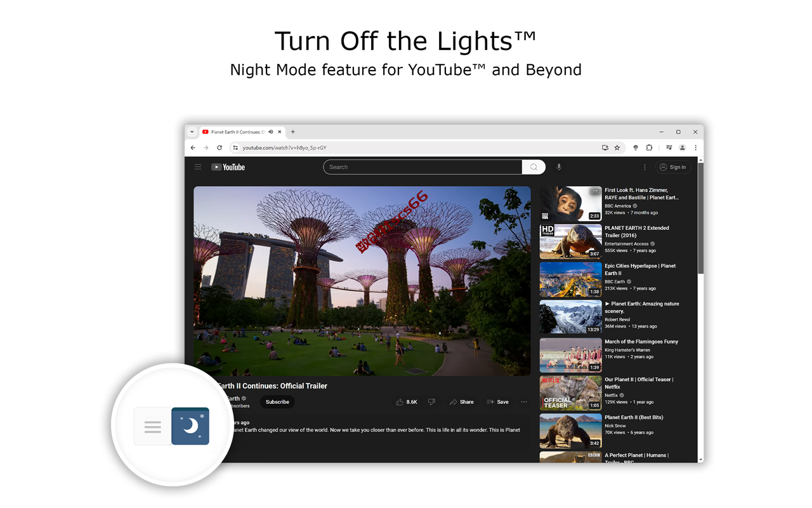Click the page vertical scrollbar thumb
Image resolution: width=812 pixels, height=508 pixels.
point(700,219)
